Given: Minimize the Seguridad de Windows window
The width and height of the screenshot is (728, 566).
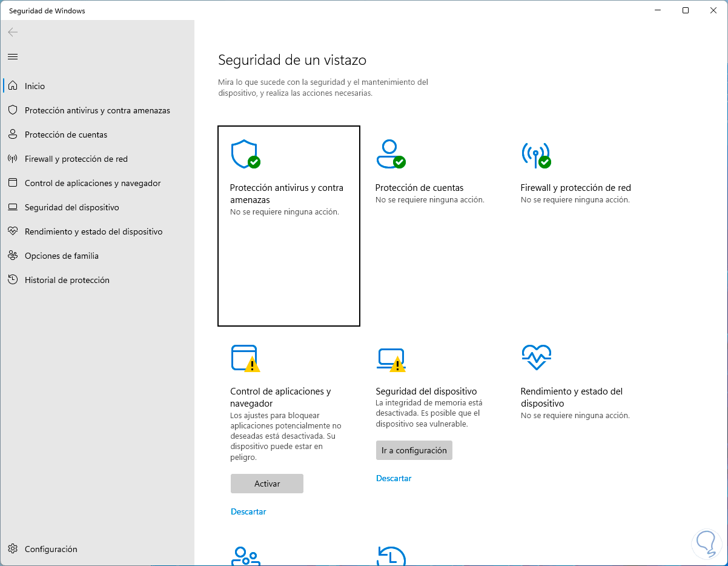Looking at the screenshot, I should (x=658, y=10).
